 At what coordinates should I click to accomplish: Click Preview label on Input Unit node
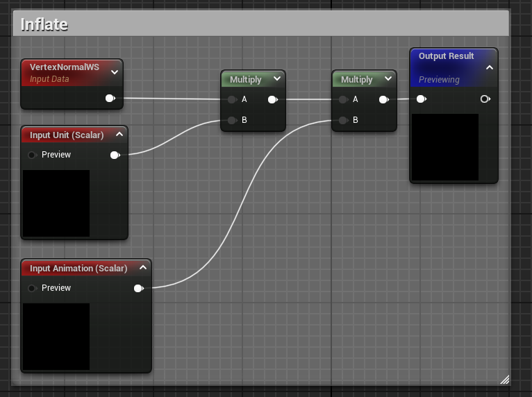(x=56, y=155)
